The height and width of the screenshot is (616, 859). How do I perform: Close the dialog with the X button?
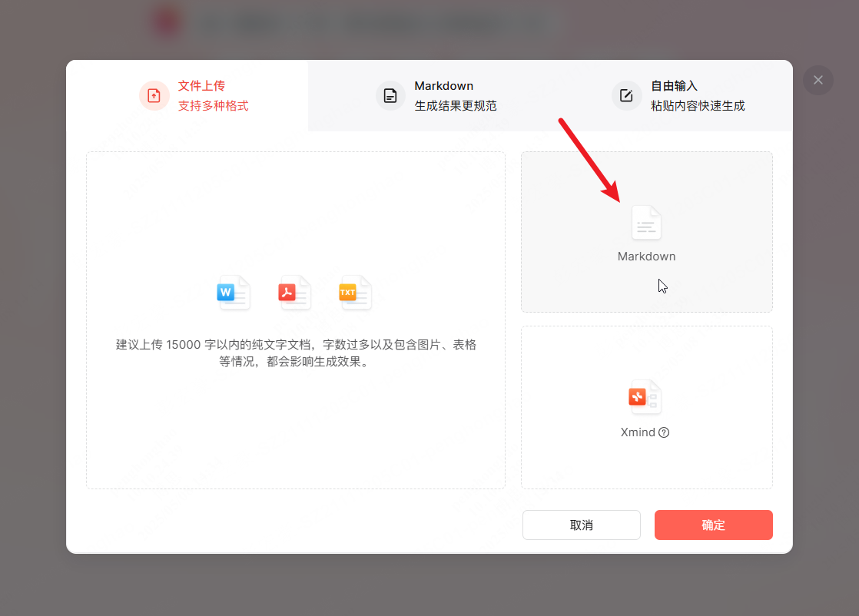click(x=818, y=80)
